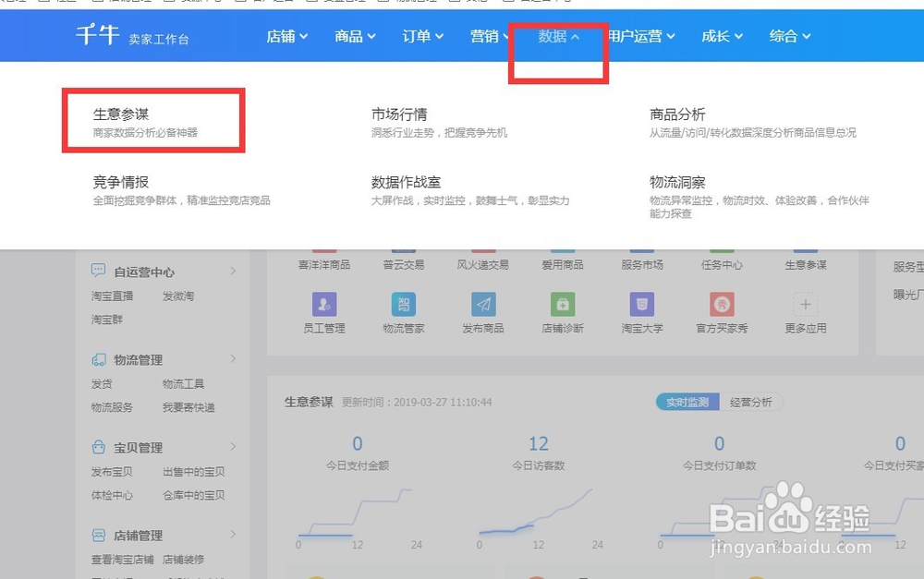Switch to the 实时监测 tab
The width and height of the screenshot is (924, 579).
(x=687, y=403)
